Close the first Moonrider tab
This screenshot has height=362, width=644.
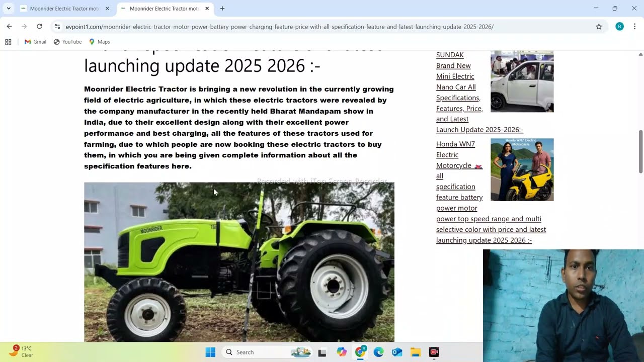click(x=107, y=9)
